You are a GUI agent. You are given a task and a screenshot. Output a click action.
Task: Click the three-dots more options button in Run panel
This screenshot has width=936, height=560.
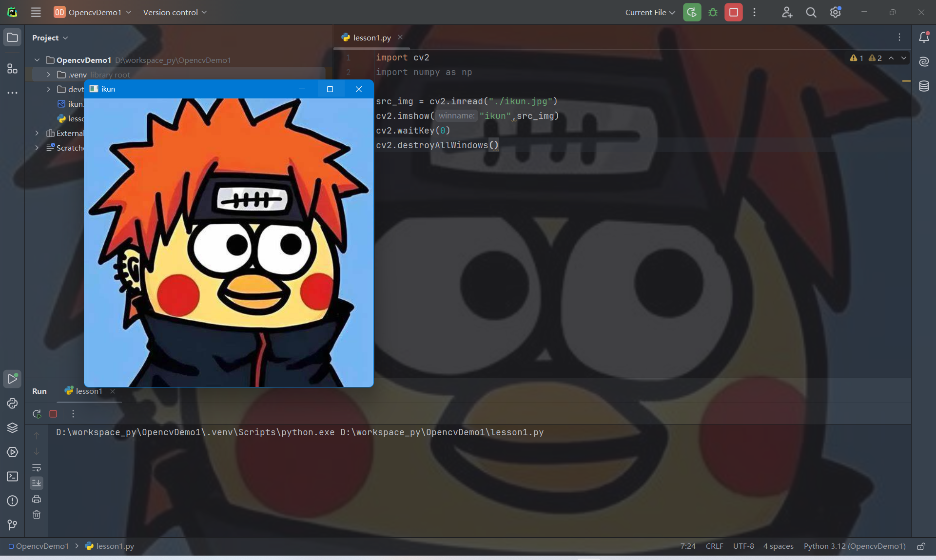pyautogui.click(x=73, y=414)
